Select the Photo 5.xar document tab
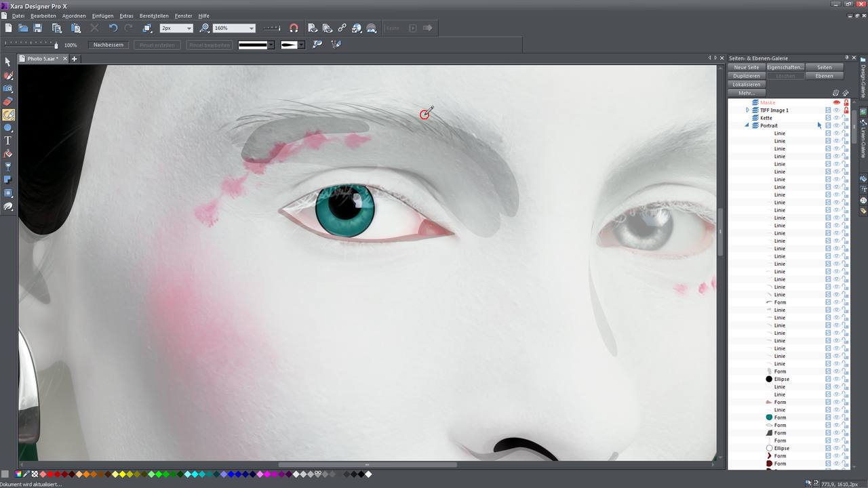Image resolution: width=868 pixels, height=488 pixels. pos(43,59)
